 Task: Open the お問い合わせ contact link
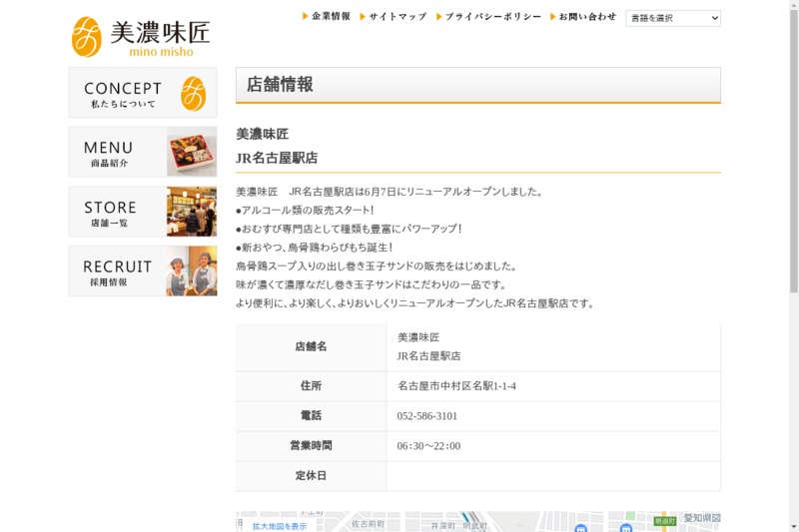point(586,17)
